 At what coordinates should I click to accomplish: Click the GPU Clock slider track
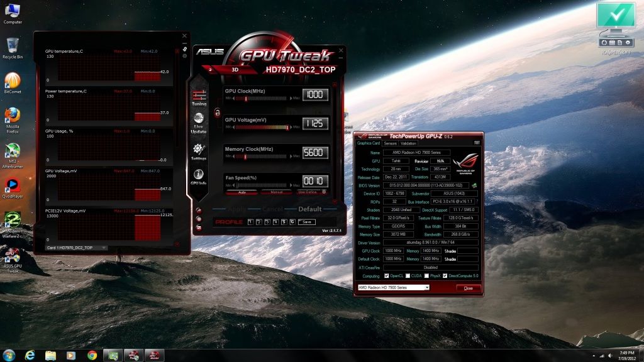coord(262,99)
